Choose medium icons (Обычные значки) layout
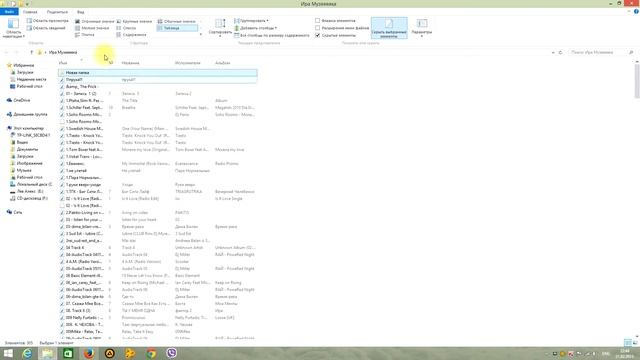 (x=177, y=21)
